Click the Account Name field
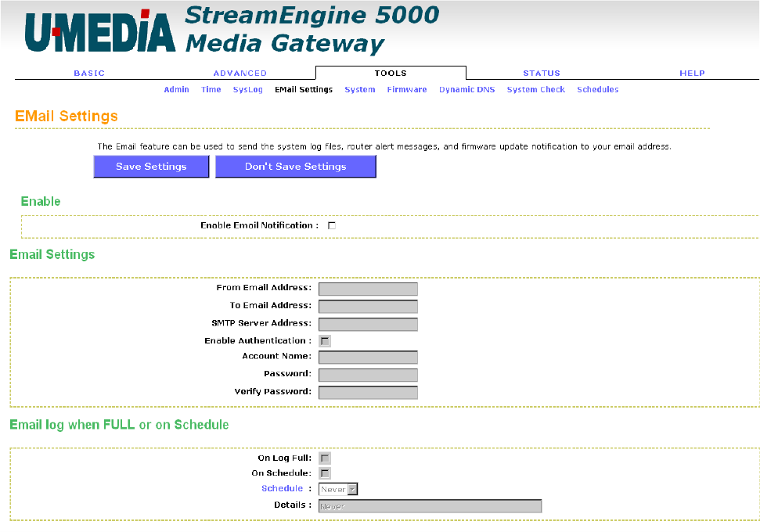Image resolution: width=760 pixels, height=532 pixels. tap(368, 358)
